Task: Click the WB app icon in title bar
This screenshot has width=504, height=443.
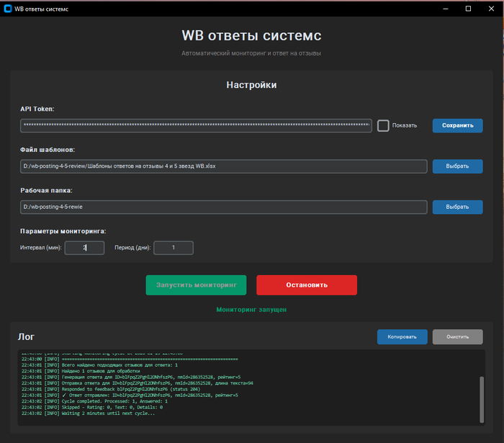Action: click(x=8, y=9)
